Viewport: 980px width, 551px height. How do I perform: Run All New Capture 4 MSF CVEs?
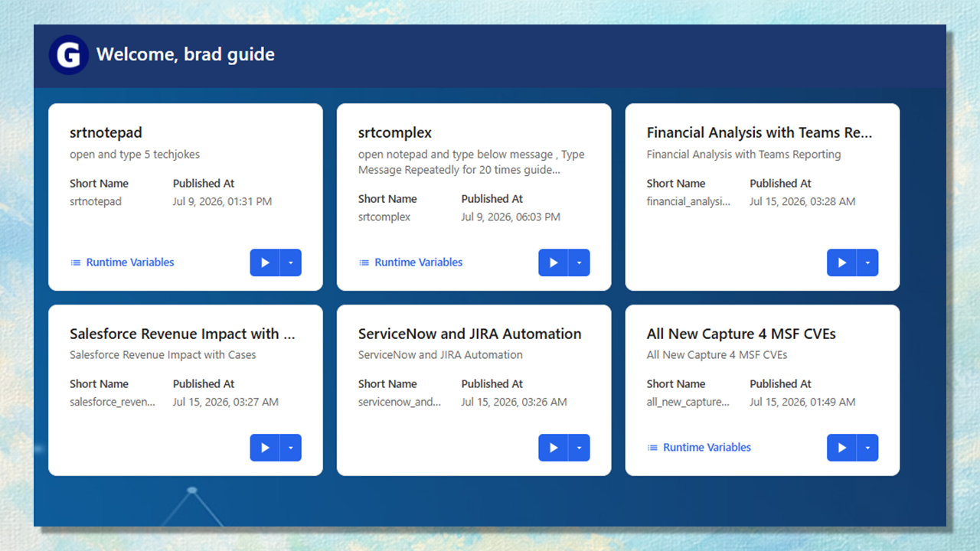[841, 448]
